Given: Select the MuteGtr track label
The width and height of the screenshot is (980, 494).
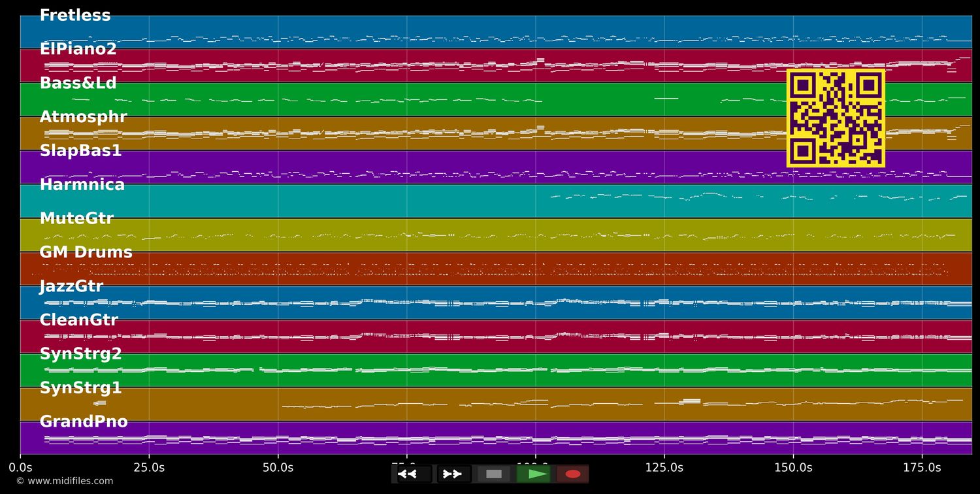Looking at the screenshot, I should [76, 219].
